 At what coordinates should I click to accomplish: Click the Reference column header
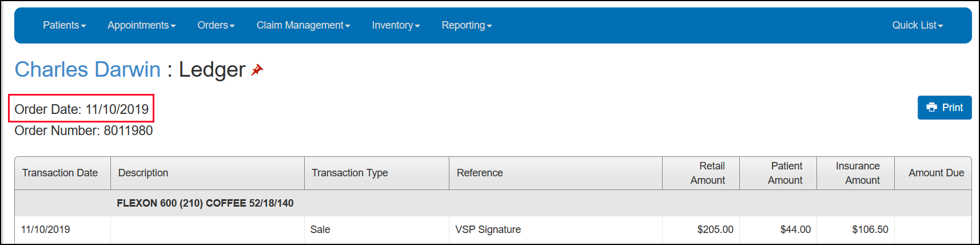point(556,173)
